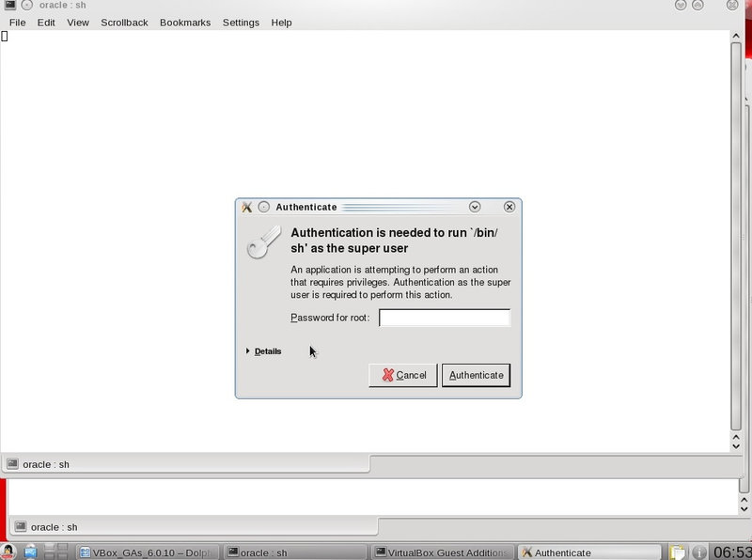
Task: Open the openSUSE application launcher
Action: pos(10,552)
